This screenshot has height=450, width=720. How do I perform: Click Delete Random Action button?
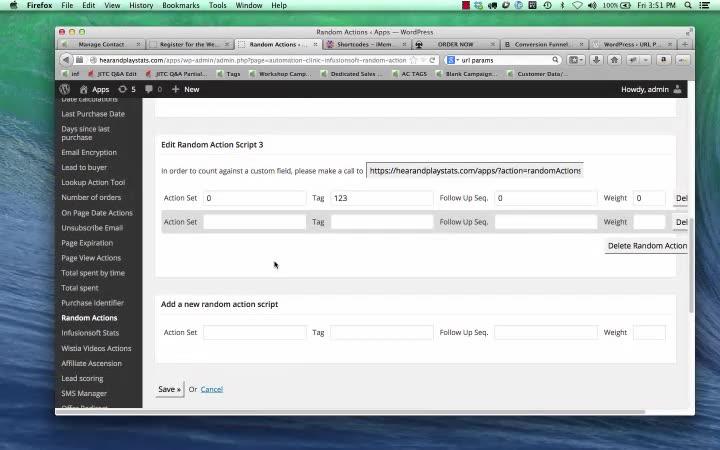click(x=646, y=246)
